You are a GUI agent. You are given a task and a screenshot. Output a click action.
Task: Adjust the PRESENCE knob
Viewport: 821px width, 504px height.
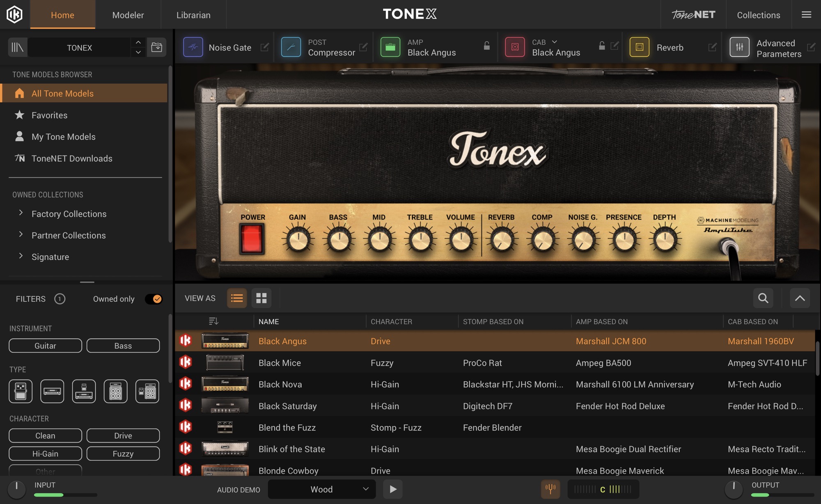(624, 240)
